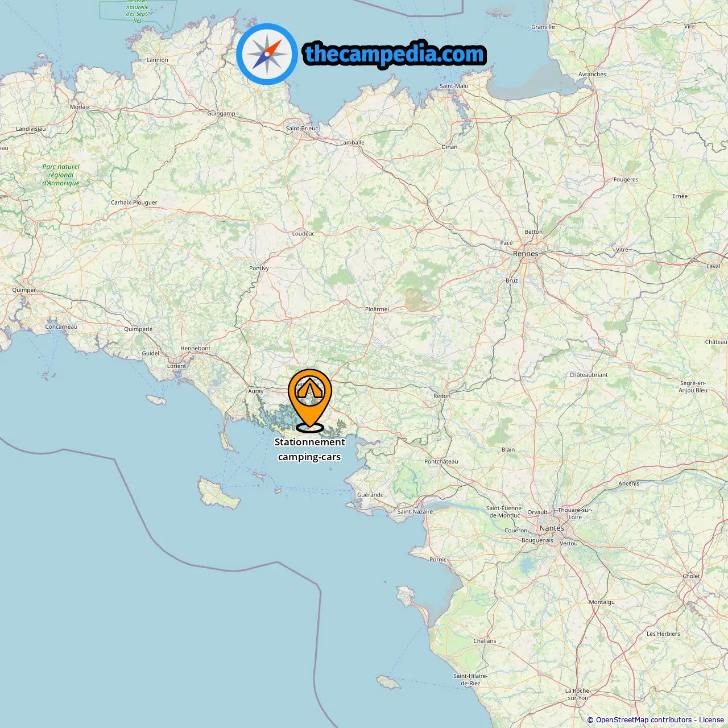728x728 pixels.
Task: Open the License link
Action: pyautogui.click(x=712, y=719)
